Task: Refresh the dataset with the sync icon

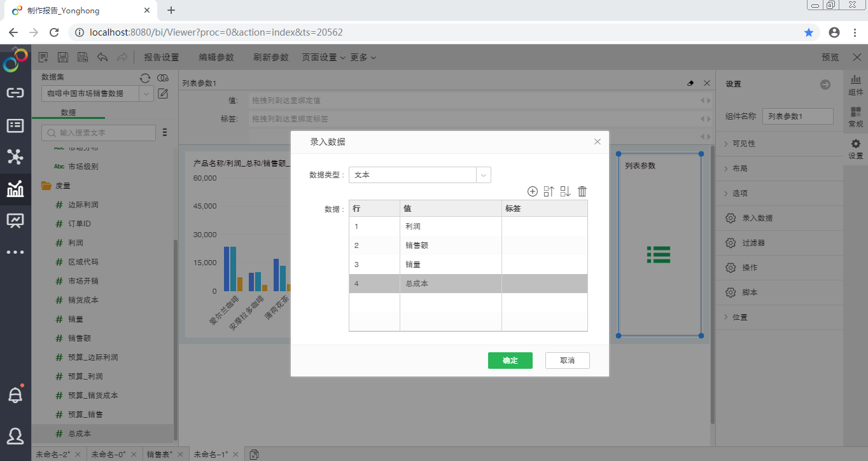Action: (145, 78)
